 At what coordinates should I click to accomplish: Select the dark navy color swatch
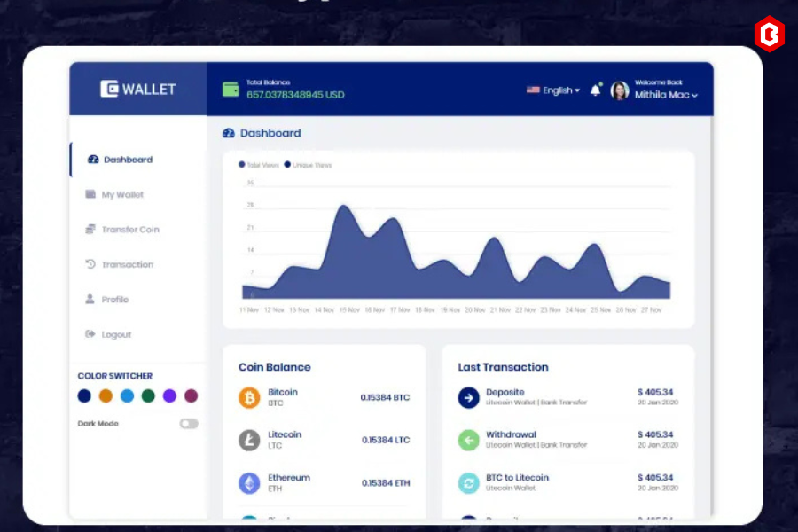click(84, 395)
